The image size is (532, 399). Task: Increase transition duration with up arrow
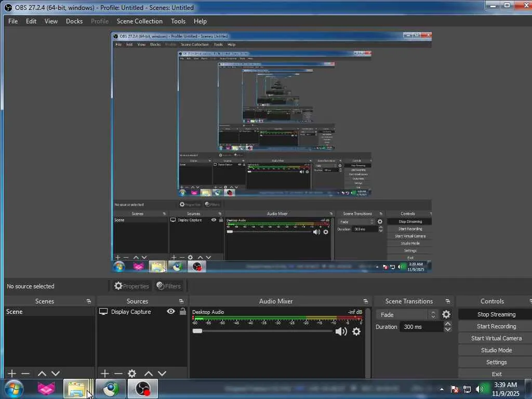(447, 324)
